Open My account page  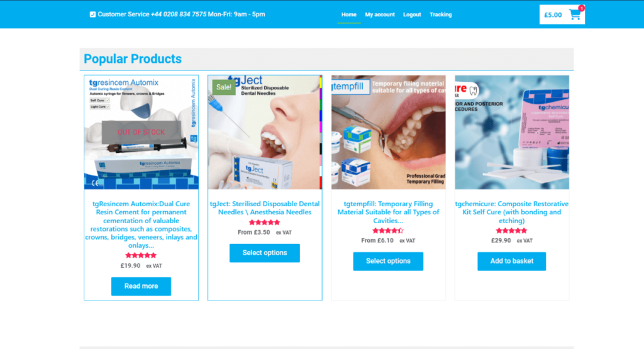[x=379, y=14]
